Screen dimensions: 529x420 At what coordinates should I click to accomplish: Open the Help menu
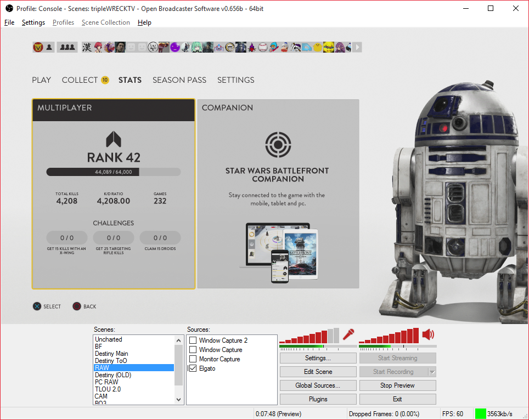coord(144,22)
